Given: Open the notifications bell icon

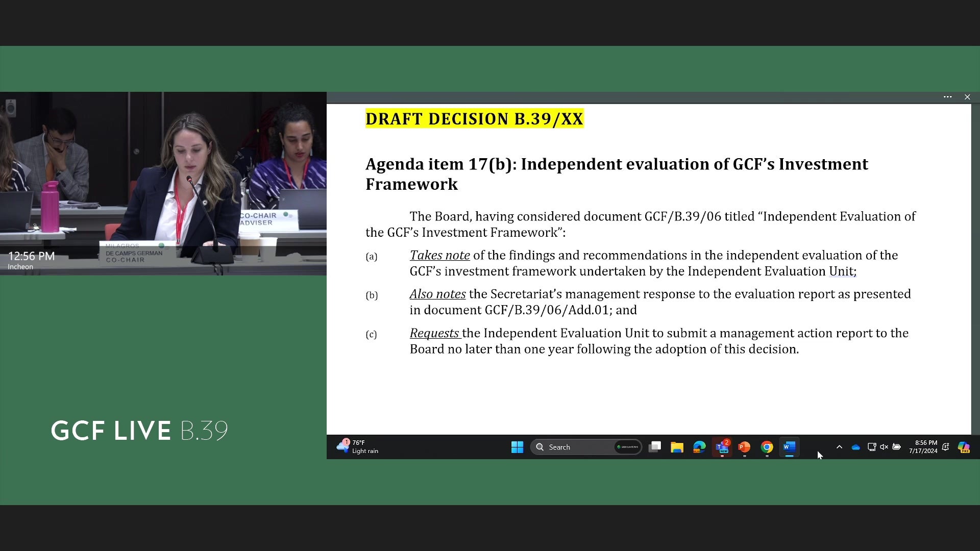Looking at the screenshot, I should pos(945,447).
